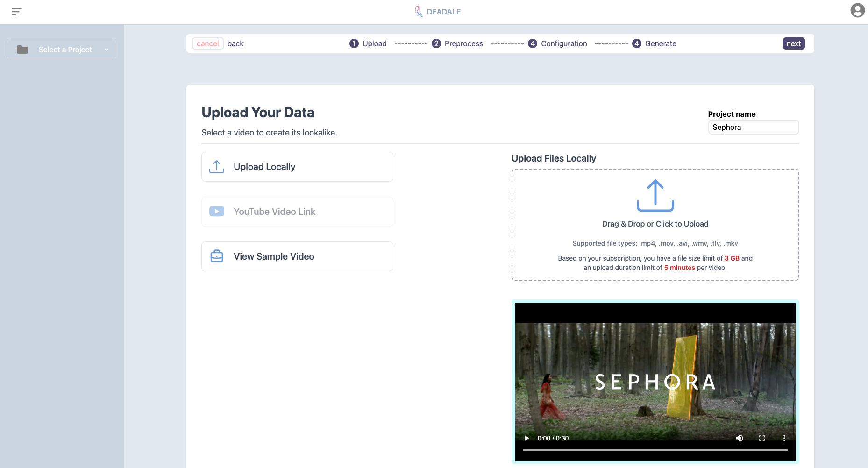Open the hamburger sidebar menu icon
Screen dimensions: 868x468
pyautogui.click(x=17, y=12)
